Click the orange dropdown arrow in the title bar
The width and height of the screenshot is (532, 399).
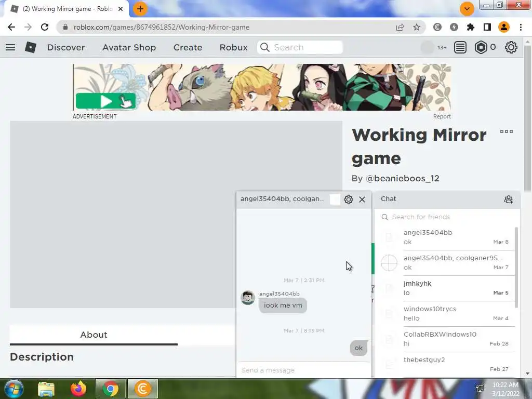[467, 9]
